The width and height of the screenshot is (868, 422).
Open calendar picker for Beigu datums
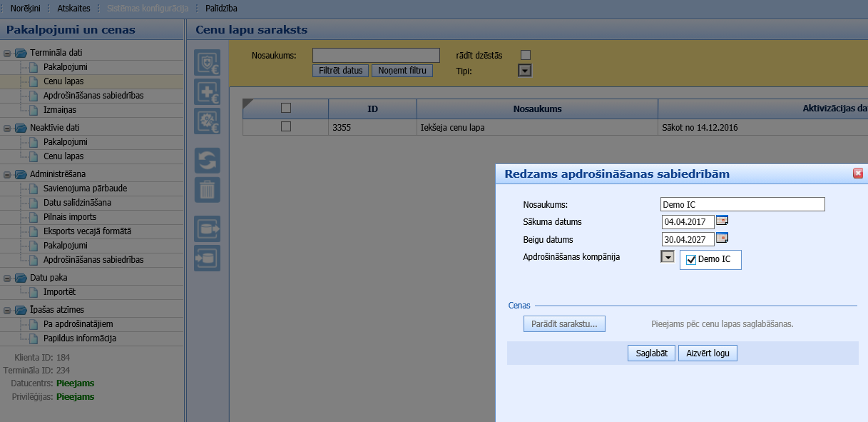(x=722, y=238)
